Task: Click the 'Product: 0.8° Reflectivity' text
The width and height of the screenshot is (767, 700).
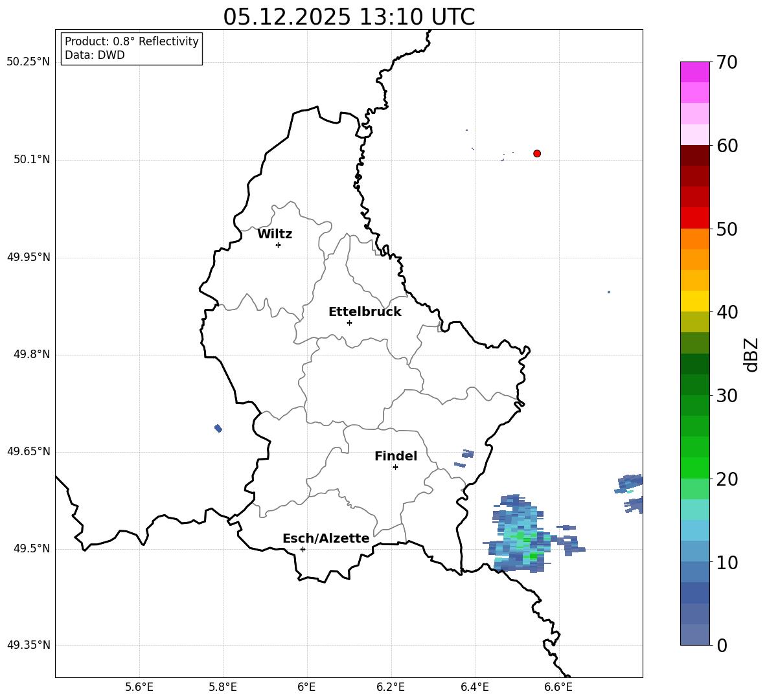Action: [132, 41]
